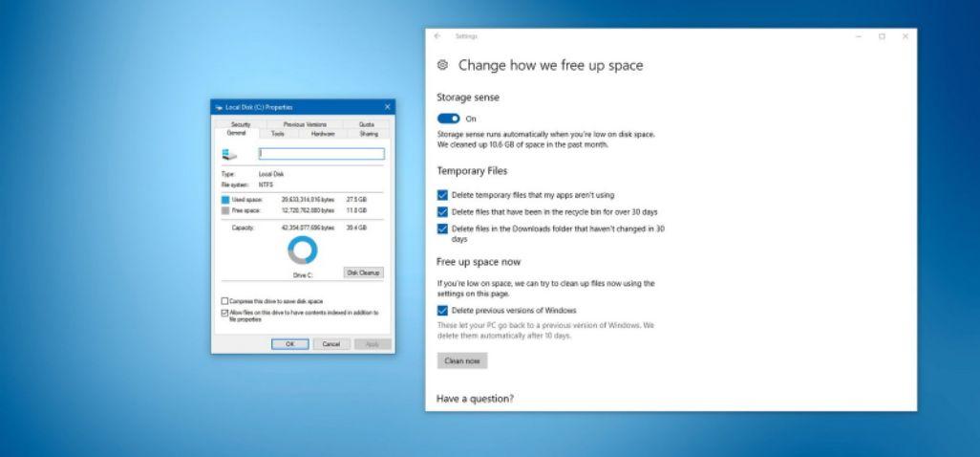Uncheck allow files to have contents indexed
Viewport: 980px width, 457px height.
pyautogui.click(x=225, y=313)
